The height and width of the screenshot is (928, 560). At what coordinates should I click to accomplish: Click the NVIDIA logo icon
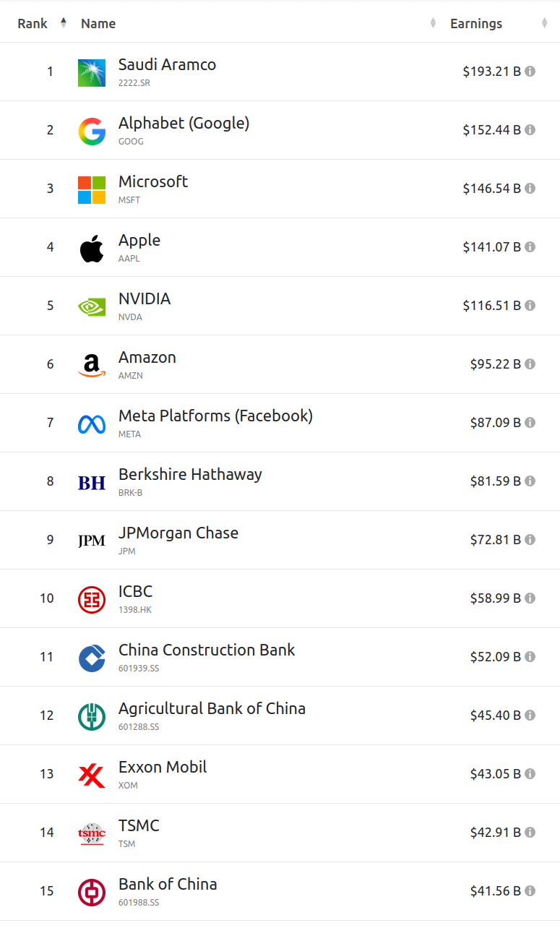[x=92, y=306]
